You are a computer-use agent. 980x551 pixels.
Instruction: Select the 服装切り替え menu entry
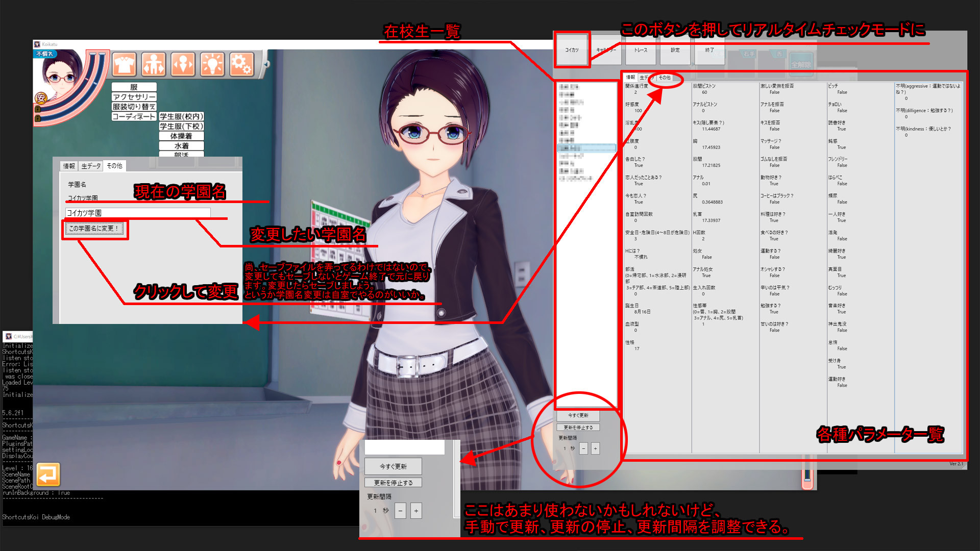tap(134, 107)
